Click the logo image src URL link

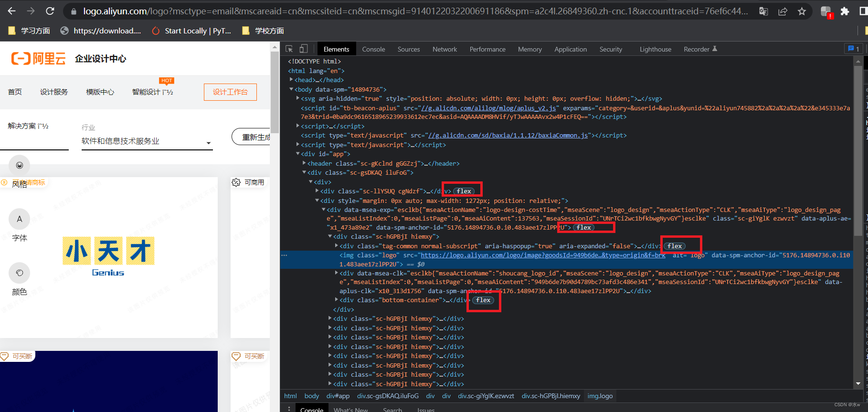coord(543,255)
